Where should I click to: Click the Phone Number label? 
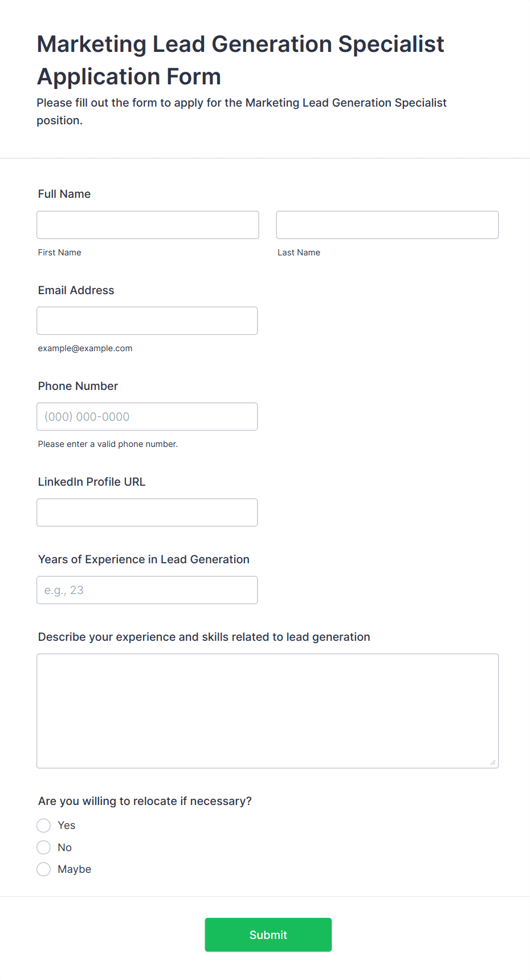click(x=78, y=386)
